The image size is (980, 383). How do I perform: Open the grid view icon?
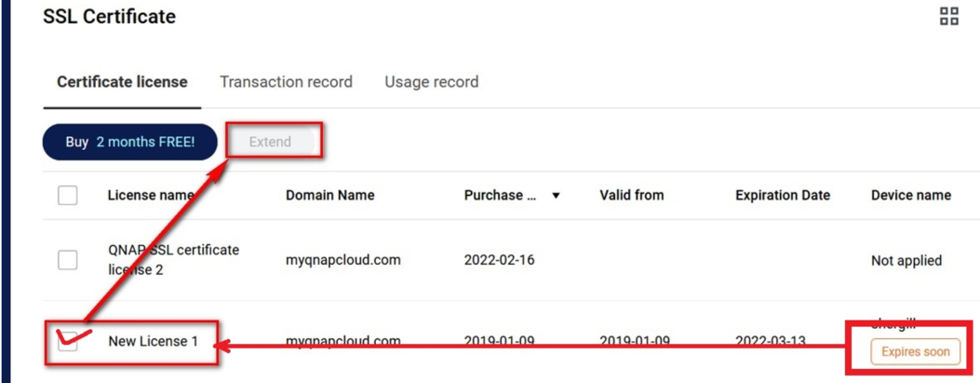click(x=948, y=17)
